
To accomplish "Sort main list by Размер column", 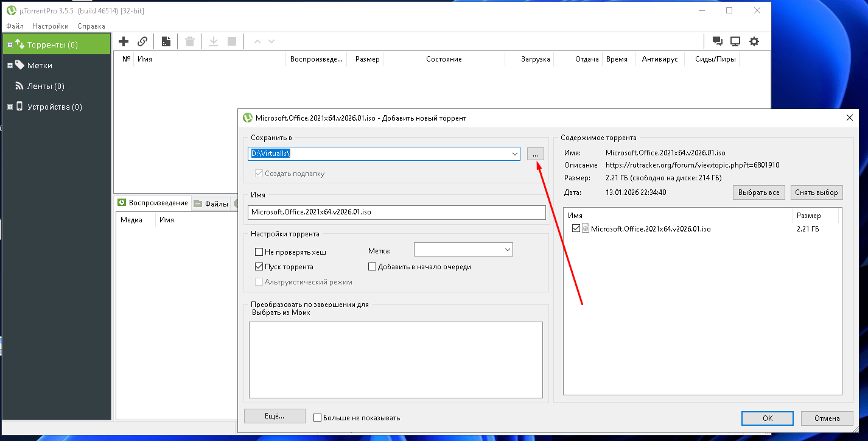I will tap(365, 59).
